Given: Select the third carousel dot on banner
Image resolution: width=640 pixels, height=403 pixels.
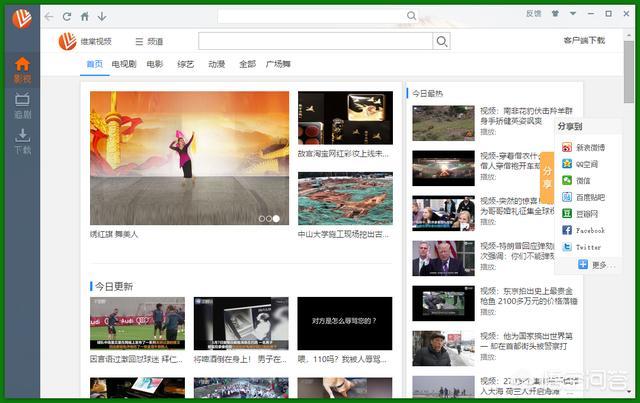Looking at the screenshot, I should (x=276, y=219).
